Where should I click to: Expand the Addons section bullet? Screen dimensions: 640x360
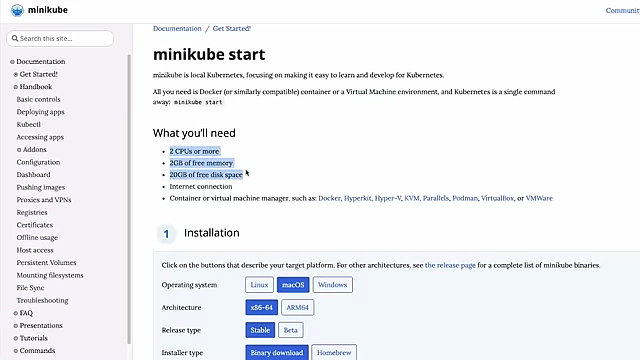(x=19, y=150)
